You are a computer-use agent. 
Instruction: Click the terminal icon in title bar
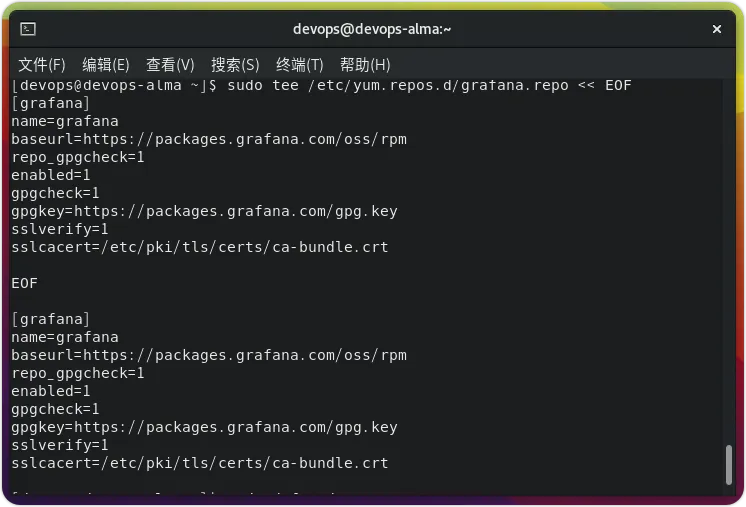[28, 29]
